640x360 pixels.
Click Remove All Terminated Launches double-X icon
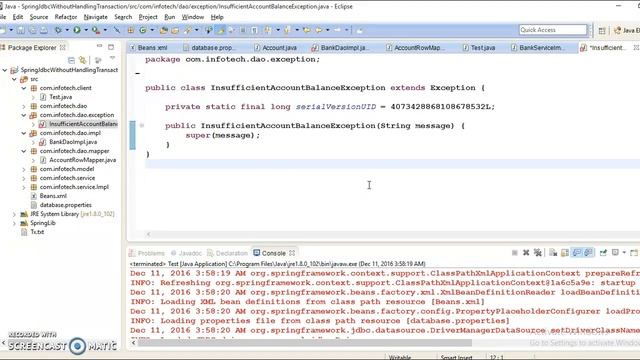click(x=538, y=253)
